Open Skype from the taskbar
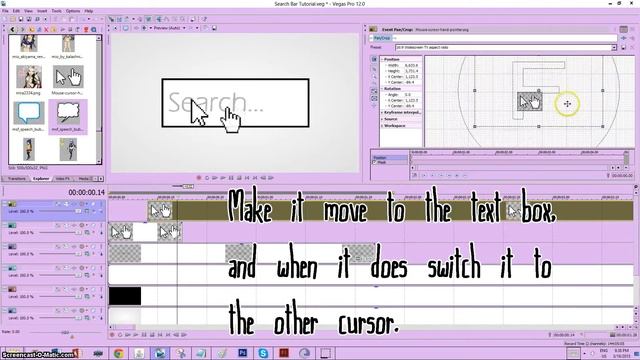The width and height of the screenshot is (640, 360). click(x=263, y=353)
